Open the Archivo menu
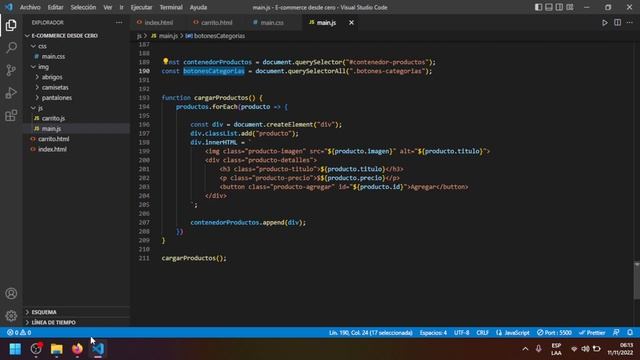The image size is (640, 360). pyautogui.click(x=30, y=7)
